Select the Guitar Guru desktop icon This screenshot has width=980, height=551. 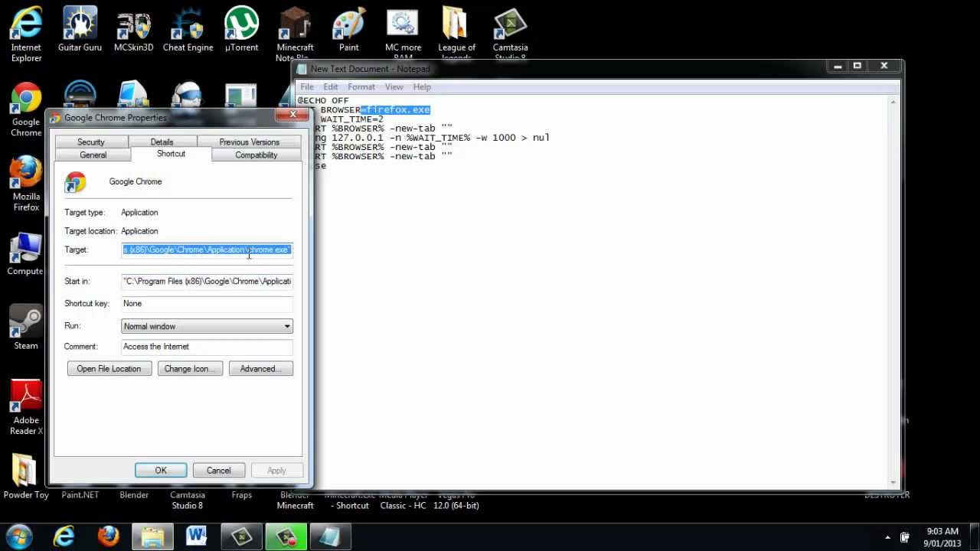[80, 31]
